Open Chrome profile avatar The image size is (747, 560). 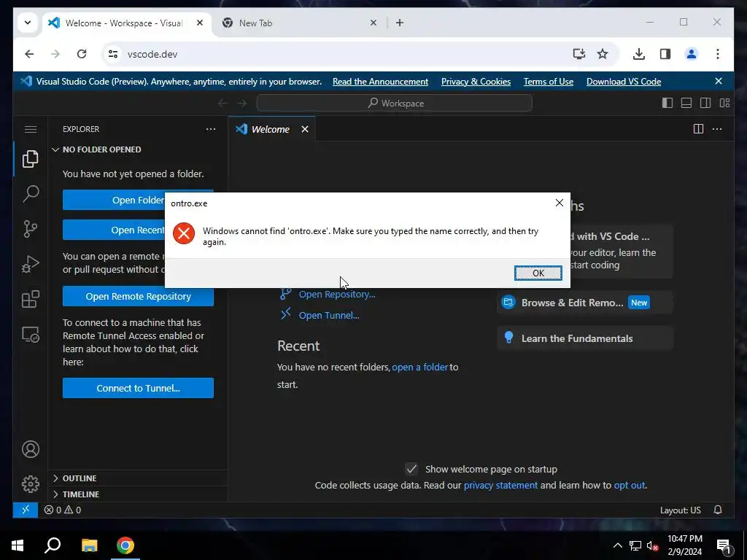tap(692, 54)
